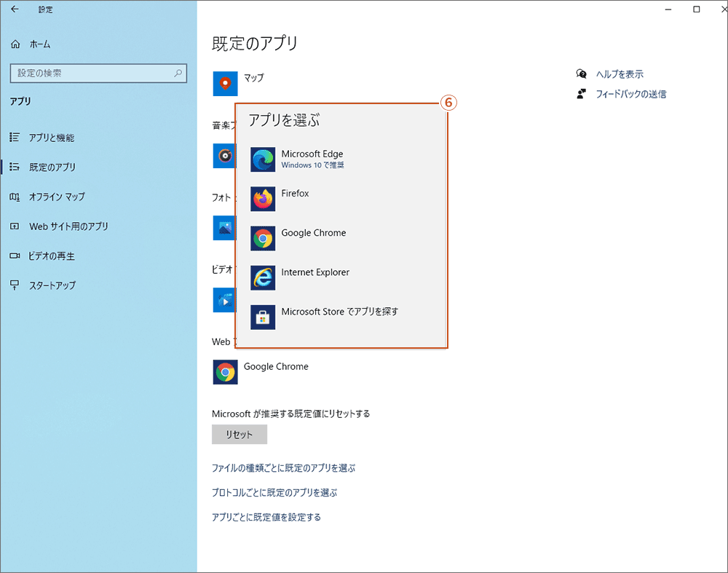Click the アプリと機能 list icon
This screenshot has width=728, height=573.
15,138
